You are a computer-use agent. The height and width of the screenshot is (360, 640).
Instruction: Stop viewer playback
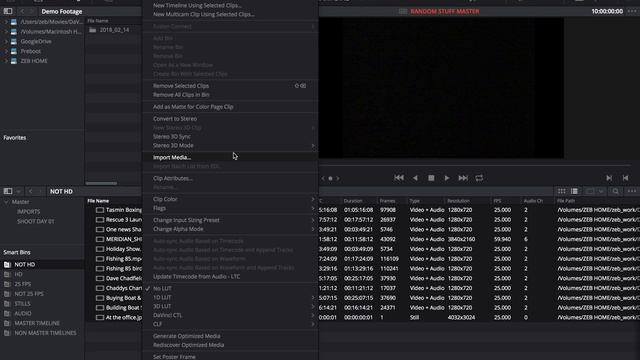tap(431, 178)
